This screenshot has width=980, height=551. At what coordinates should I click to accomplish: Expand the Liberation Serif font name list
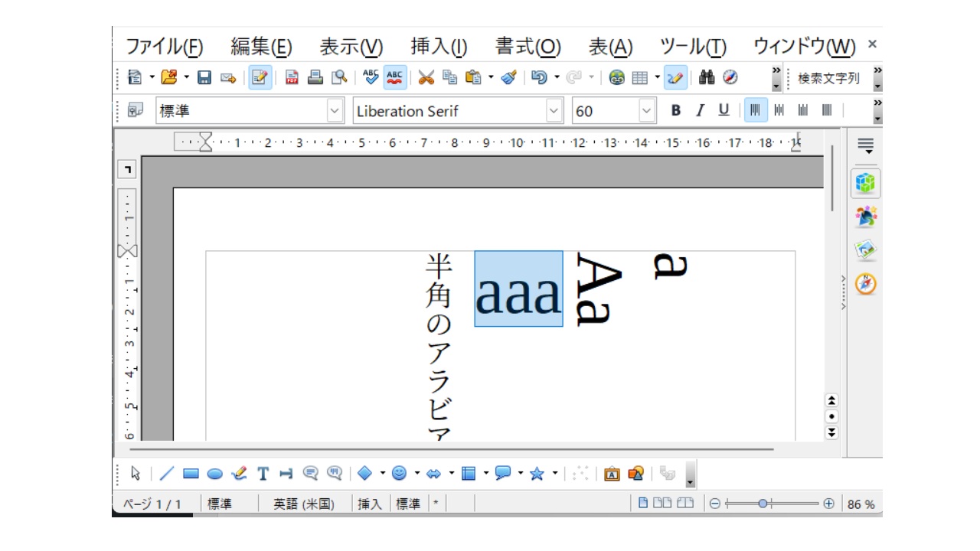pos(554,110)
